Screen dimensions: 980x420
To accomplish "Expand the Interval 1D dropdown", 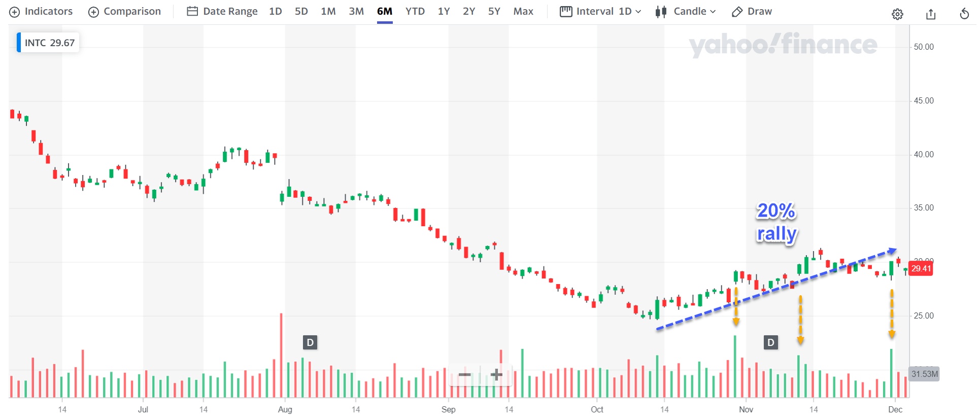I will point(600,11).
